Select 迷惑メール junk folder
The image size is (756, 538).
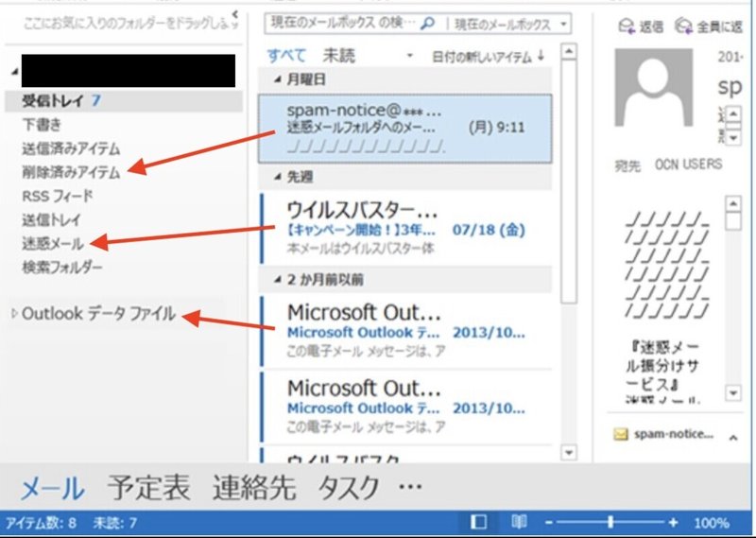(x=53, y=244)
